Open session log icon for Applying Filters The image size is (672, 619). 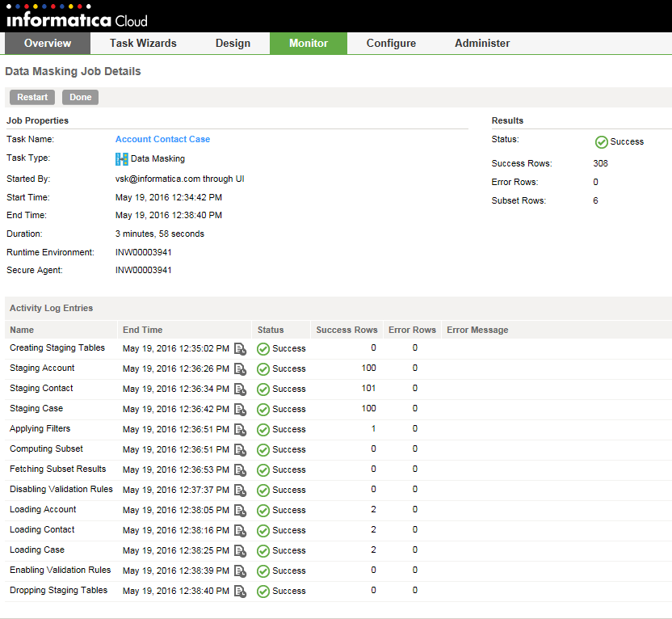click(x=240, y=430)
